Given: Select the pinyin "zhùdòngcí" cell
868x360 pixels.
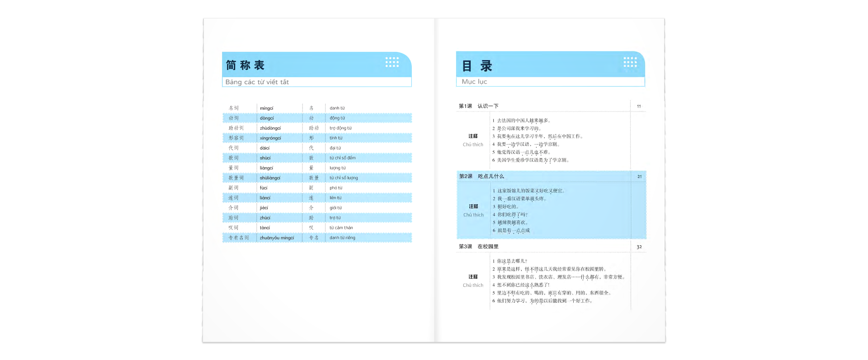Looking at the screenshot, I should click(270, 128).
